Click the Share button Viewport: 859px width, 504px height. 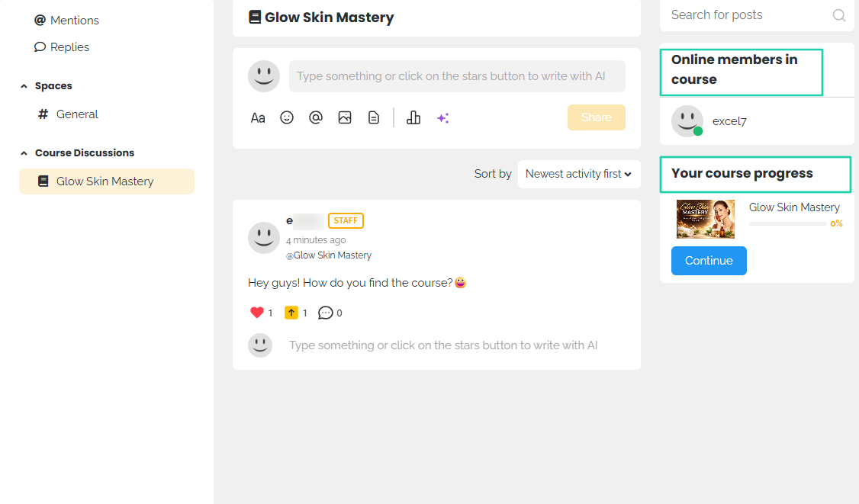pos(596,117)
